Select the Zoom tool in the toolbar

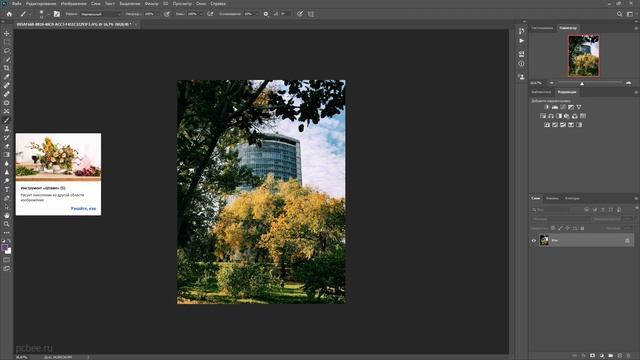7,224
